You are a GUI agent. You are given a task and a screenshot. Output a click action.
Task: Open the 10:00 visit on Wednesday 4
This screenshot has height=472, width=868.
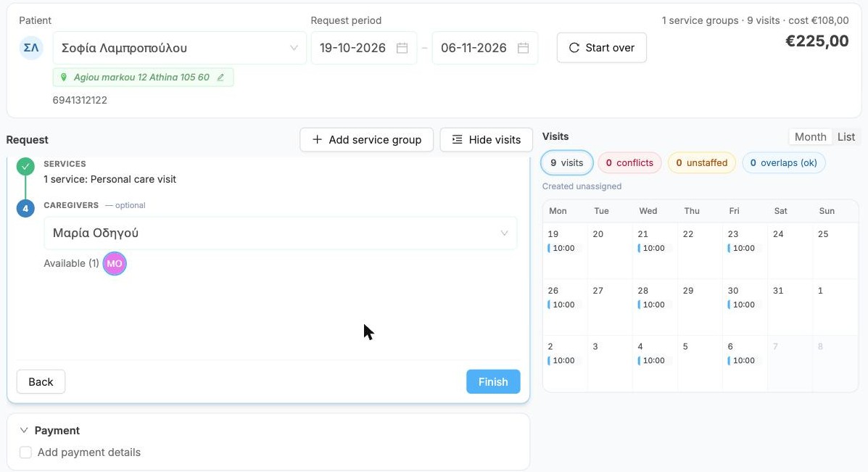click(x=653, y=361)
